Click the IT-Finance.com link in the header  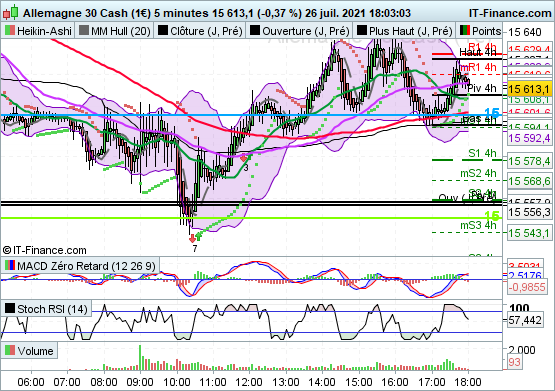(x=510, y=13)
